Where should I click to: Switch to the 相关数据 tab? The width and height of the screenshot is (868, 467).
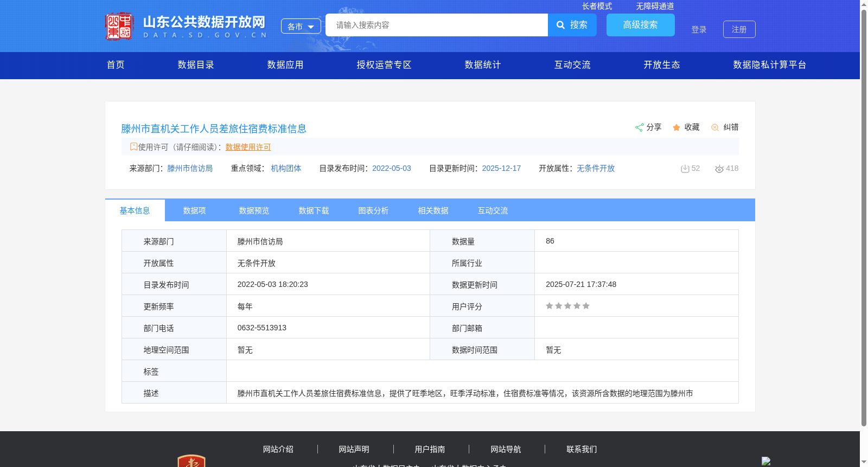click(x=433, y=210)
